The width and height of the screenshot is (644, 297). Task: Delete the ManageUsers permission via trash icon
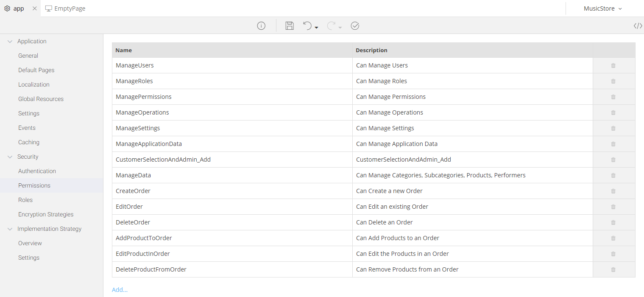[x=613, y=66]
